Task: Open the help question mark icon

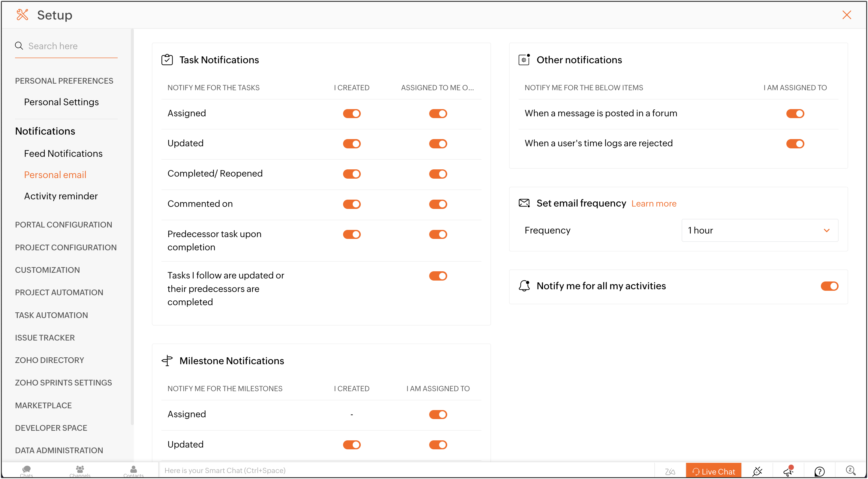Action: 819,471
